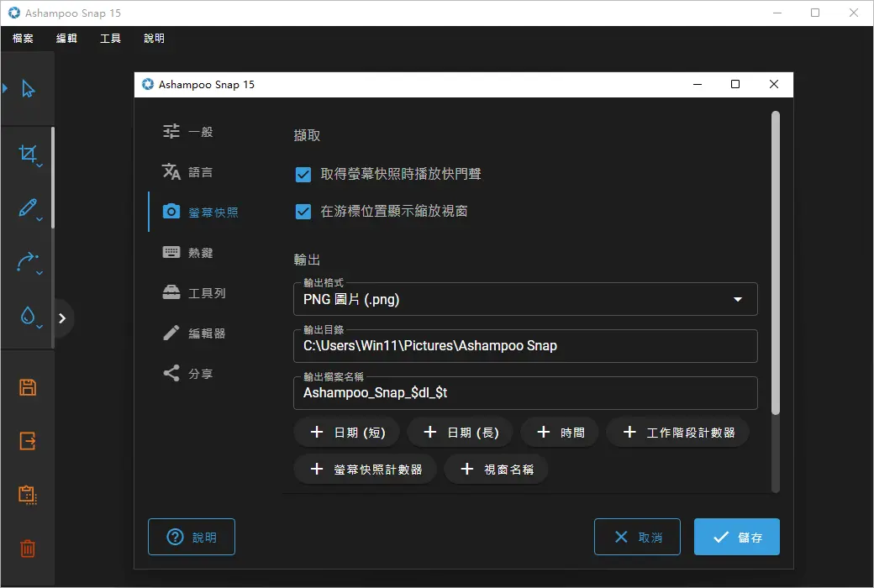
Task: Minimize the main Ashampoo Snap window
Action: pos(777,13)
